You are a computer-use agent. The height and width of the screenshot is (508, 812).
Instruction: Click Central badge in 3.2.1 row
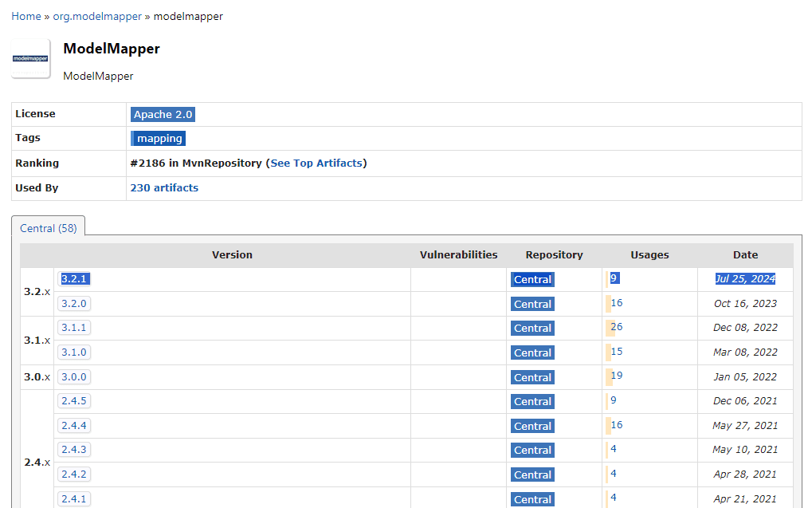pos(532,279)
